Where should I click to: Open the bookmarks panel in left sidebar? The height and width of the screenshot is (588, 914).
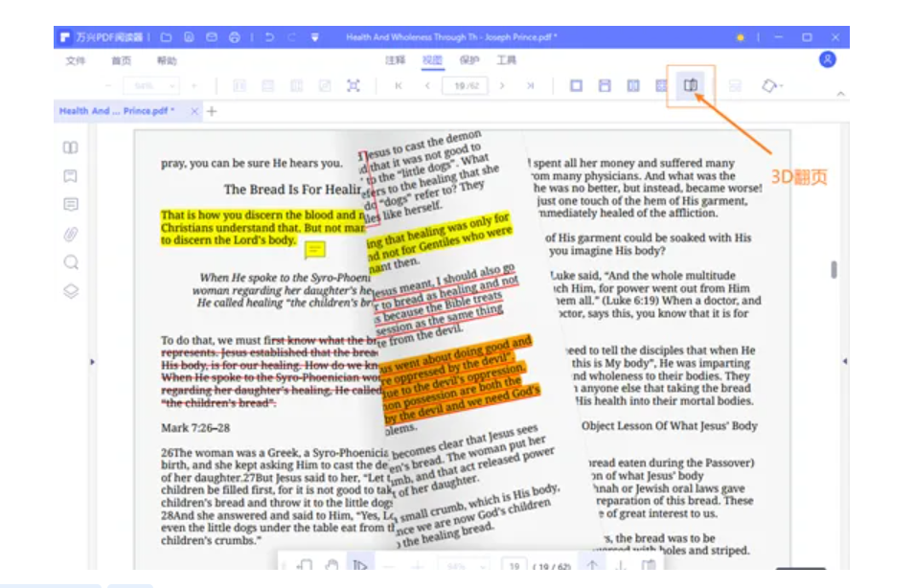pyautogui.click(x=70, y=176)
